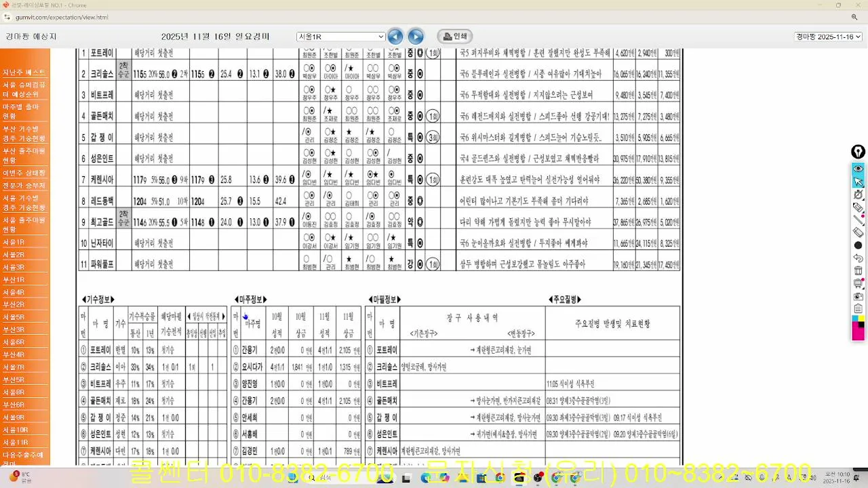This screenshot has width=868, height=488.
Task: Click the camera screenshot icon
Action: pos(858,296)
